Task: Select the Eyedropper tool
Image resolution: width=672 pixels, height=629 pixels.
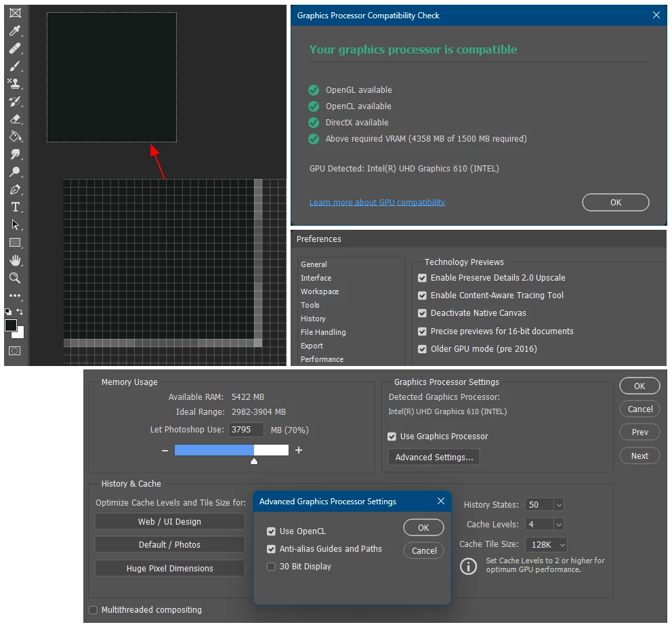Action: [x=15, y=31]
